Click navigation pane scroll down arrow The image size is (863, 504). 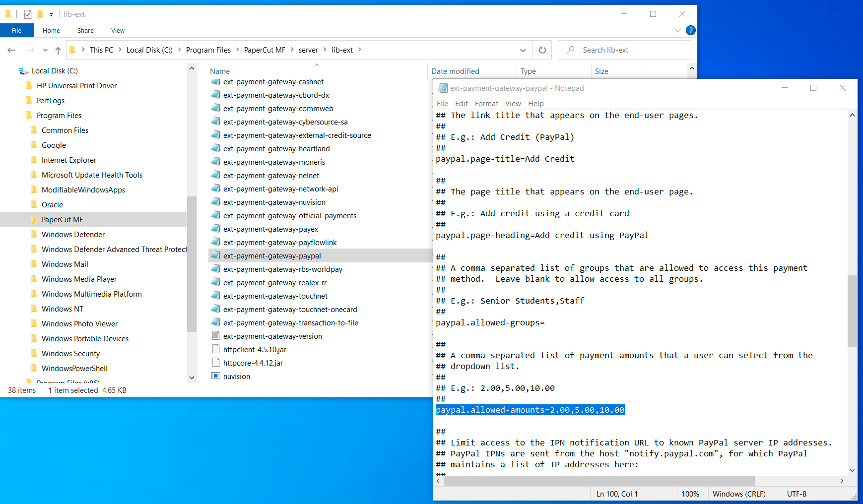(x=192, y=378)
